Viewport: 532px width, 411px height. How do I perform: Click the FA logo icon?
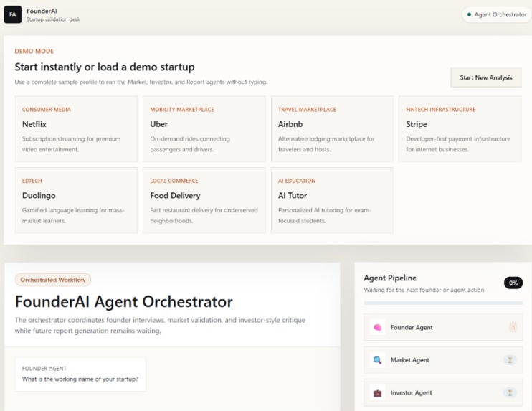pyautogui.click(x=13, y=14)
